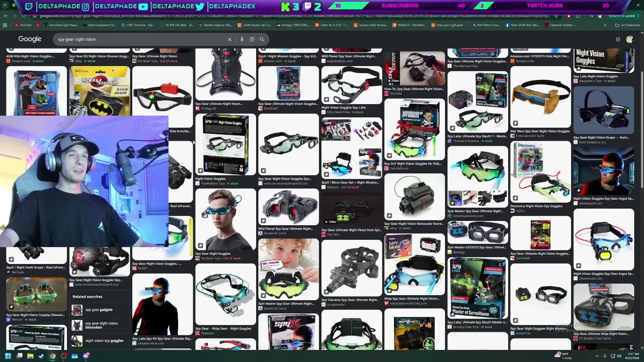Open 'Spy Gear Night Goggles Night Mission' armarfirst image
Image resolution: width=644 pixels, height=362 pixels.
[x=540, y=294]
